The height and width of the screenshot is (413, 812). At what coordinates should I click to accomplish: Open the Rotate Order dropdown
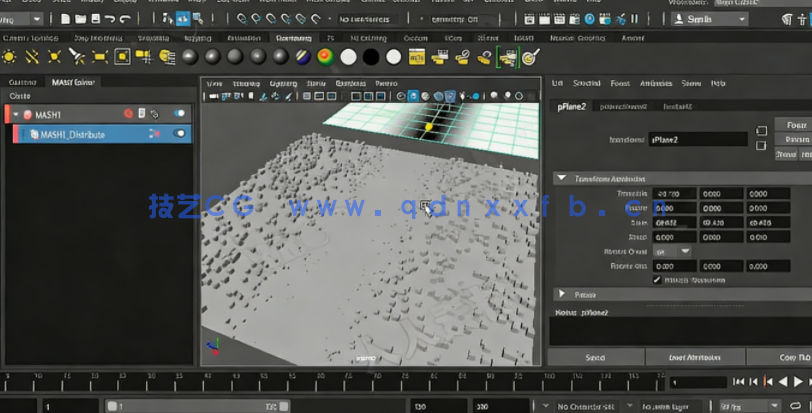[673, 252]
